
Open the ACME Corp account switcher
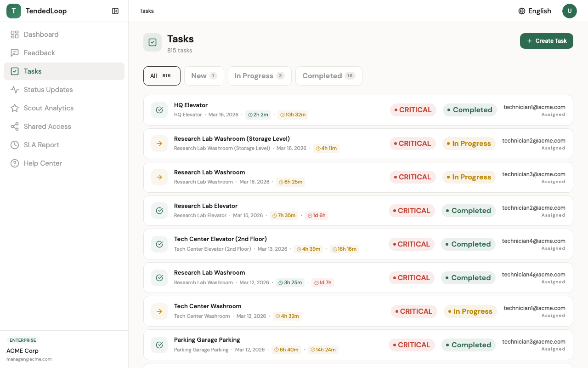[23, 351]
